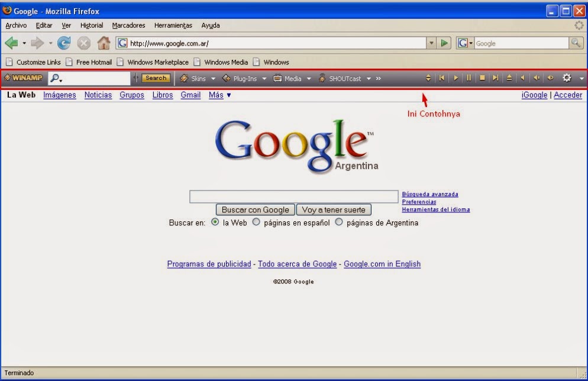
Task: Pause playback on the Winamp toolbar
Action: point(469,78)
